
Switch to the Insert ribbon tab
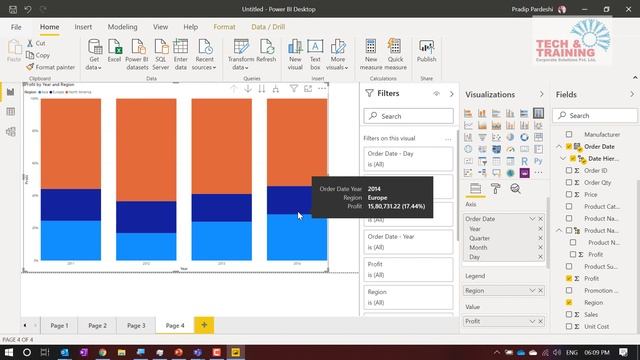coord(83,27)
